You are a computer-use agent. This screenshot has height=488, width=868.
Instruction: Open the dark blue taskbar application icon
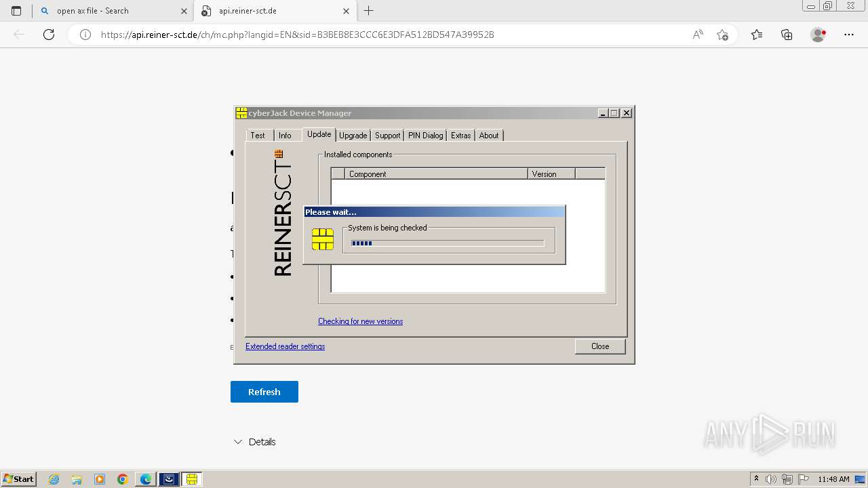coord(169,479)
